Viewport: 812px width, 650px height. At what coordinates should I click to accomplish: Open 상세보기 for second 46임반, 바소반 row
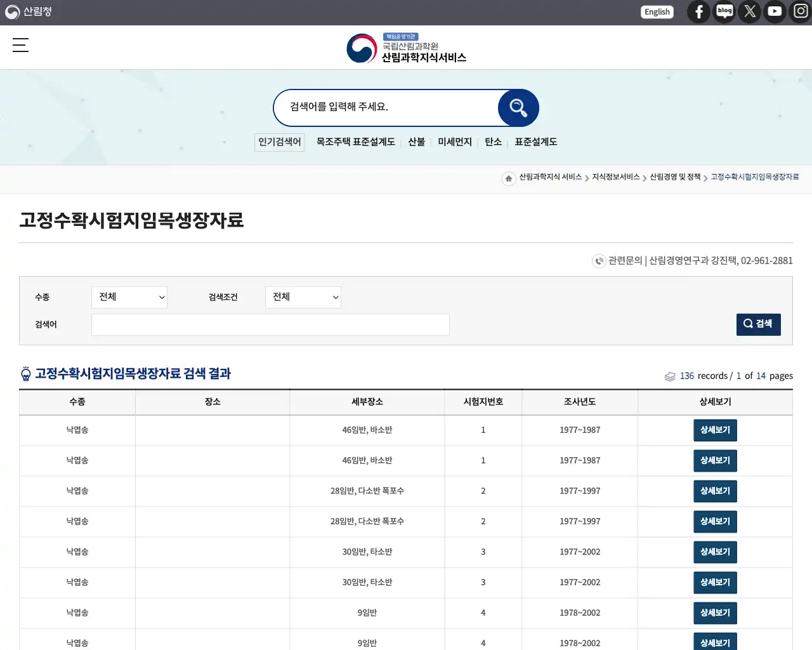coord(715,461)
